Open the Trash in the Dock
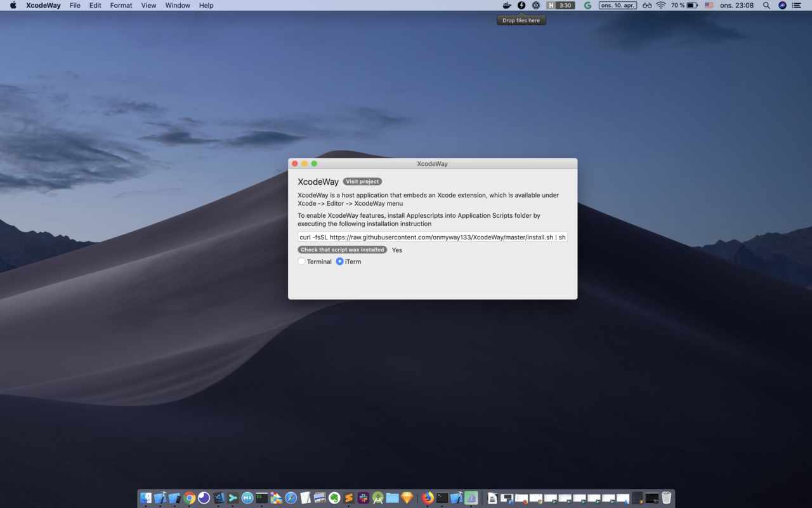This screenshot has height=508, width=812. point(667,498)
